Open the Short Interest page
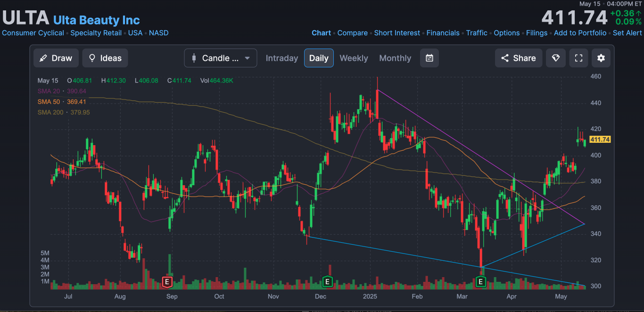Image resolution: width=644 pixels, height=312 pixels. click(397, 33)
